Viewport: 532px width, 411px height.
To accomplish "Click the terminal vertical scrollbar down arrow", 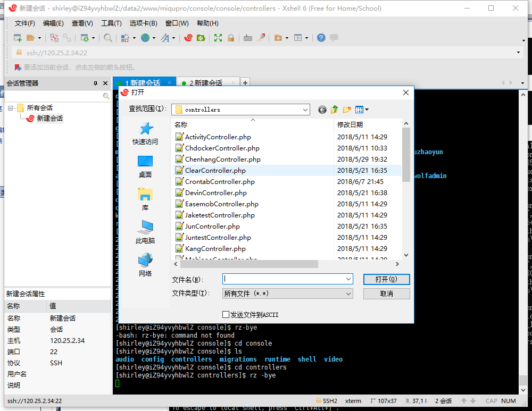I will (523, 390).
